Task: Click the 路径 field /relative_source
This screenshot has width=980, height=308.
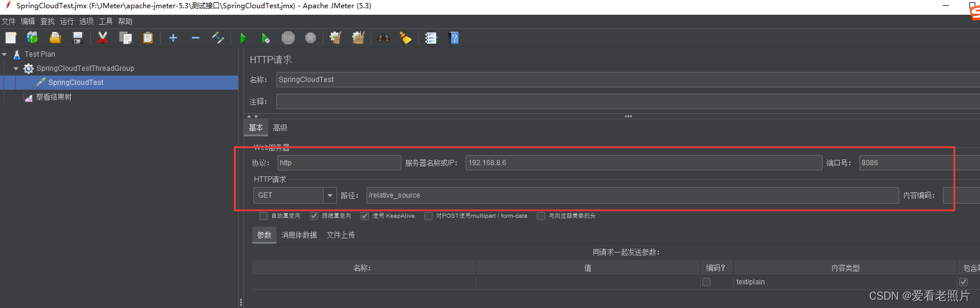Action: coord(632,195)
